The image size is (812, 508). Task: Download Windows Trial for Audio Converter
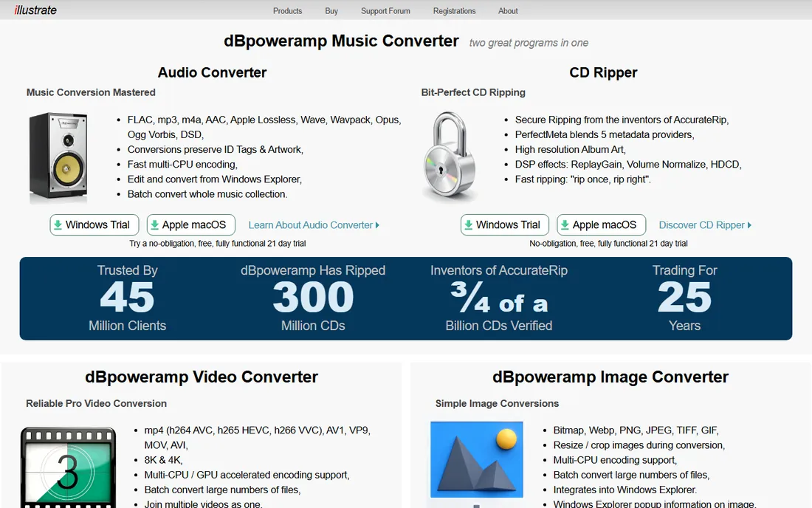[x=94, y=224]
